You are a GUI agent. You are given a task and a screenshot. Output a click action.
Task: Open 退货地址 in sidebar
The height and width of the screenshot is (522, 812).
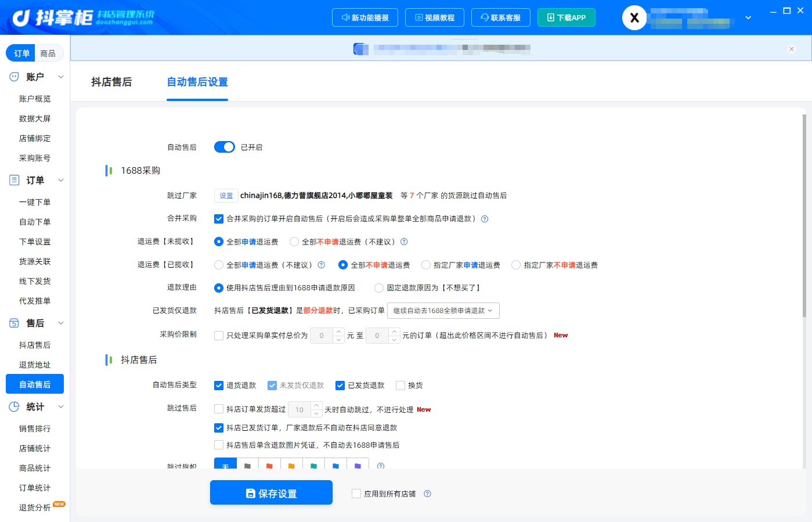tap(35, 365)
